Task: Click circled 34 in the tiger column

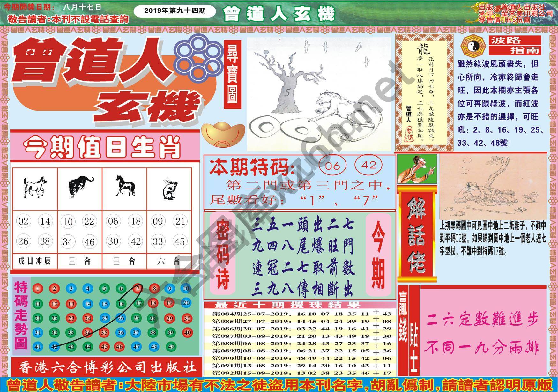Action: click(67, 241)
